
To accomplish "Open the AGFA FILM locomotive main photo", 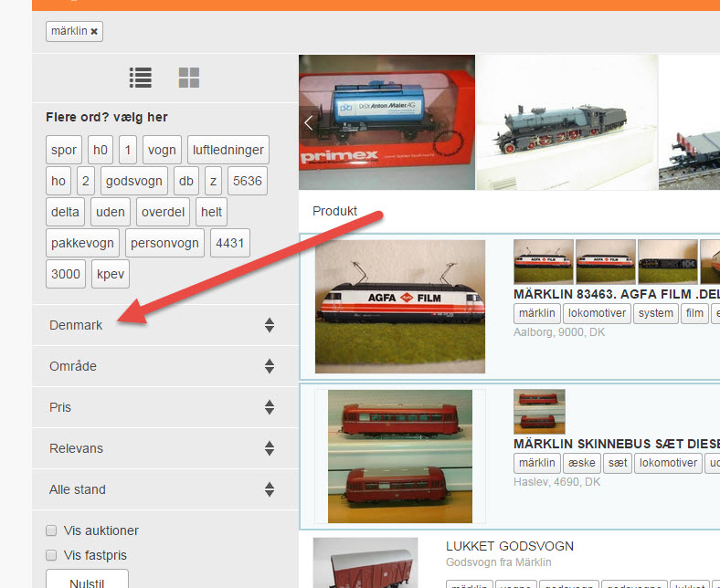I will [400, 306].
